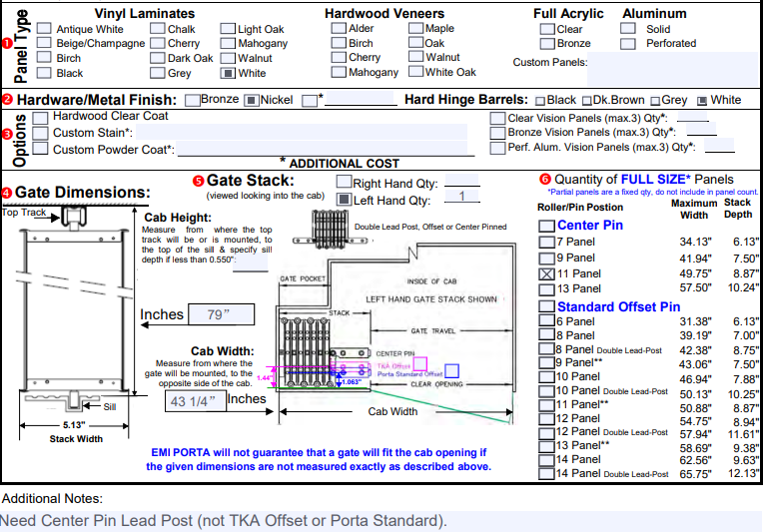Check Maple hardwood veneer option

416,28
